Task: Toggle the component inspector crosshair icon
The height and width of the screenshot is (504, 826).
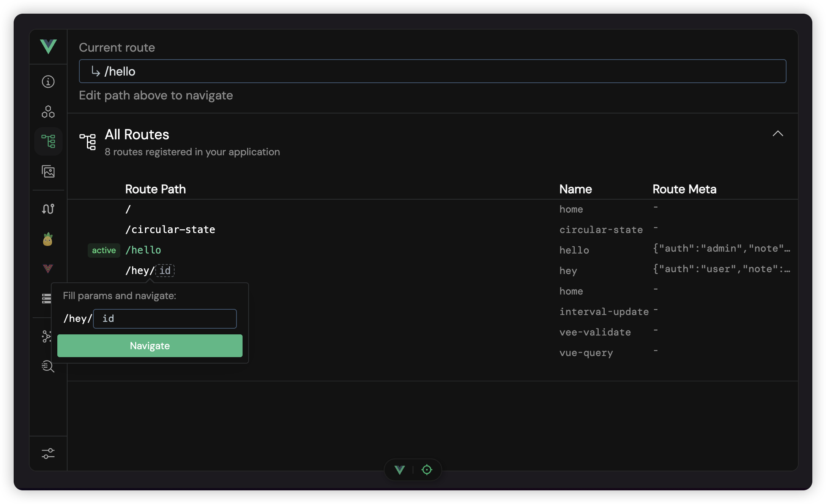Action: pos(427,470)
